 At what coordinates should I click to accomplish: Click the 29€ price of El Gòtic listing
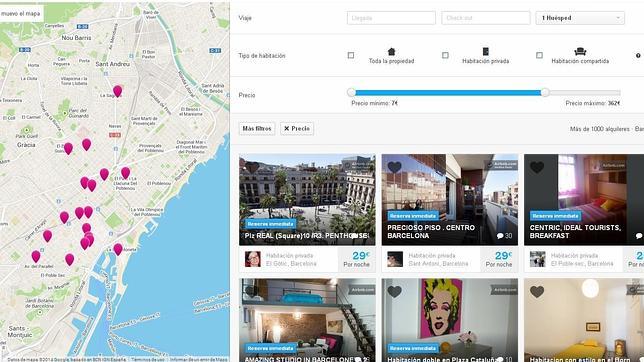pyautogui.click(x=361, y=256)
